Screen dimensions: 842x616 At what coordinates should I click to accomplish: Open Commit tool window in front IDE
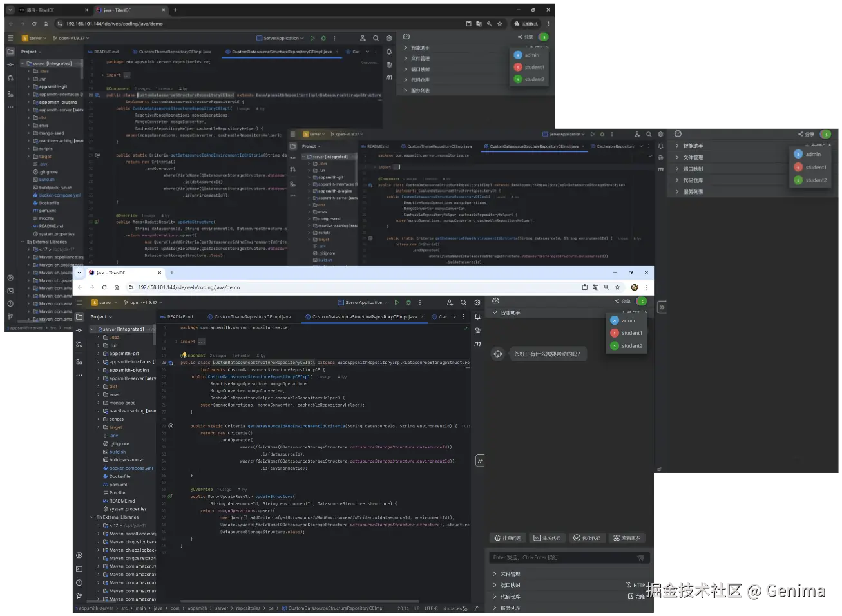click(79, 331)
